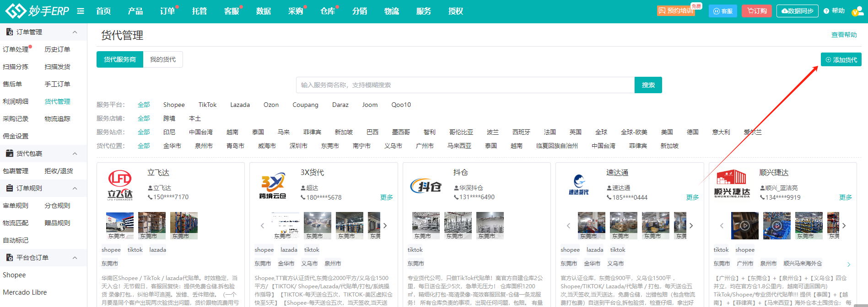Screen dimensions: 868x307
Task: Select the 货代服务商 tab
Action: click(120, 59)
